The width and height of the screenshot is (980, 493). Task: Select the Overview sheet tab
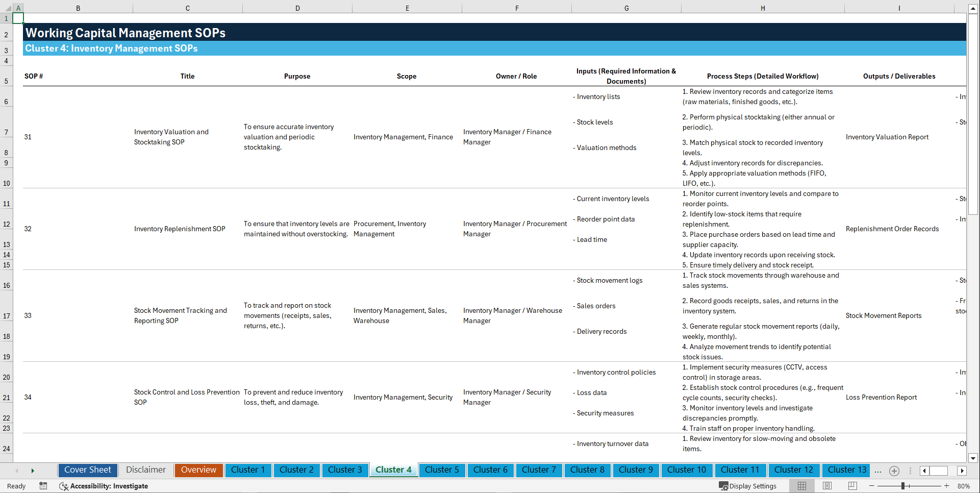[198, 470]
